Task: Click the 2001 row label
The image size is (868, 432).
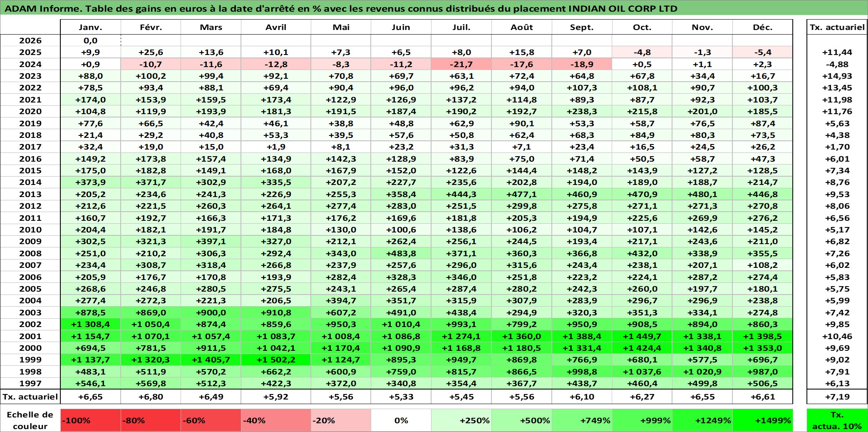Action: [x=30, y=336]
